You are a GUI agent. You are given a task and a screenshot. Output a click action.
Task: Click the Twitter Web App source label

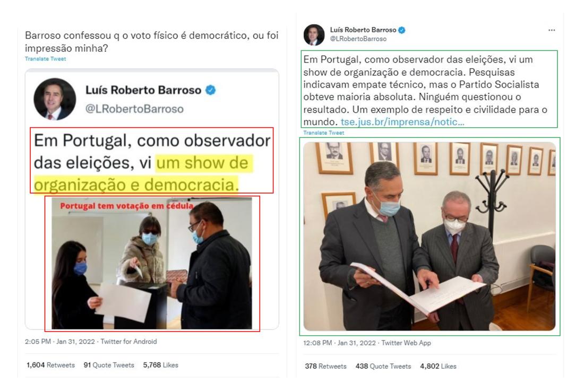406,343
